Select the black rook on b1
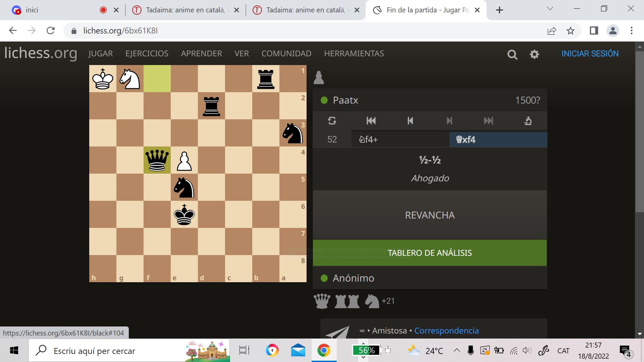This screenshot has height=362, width=644. (266, 79)
